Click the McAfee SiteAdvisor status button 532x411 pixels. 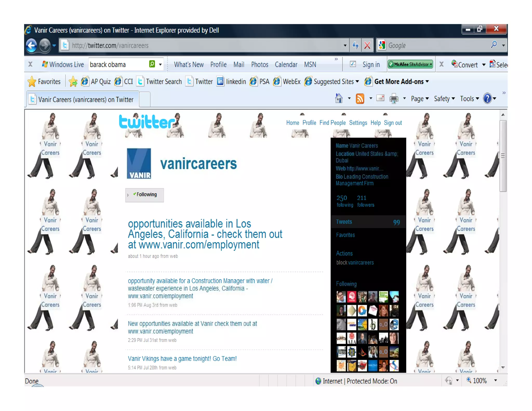[410, 64]
